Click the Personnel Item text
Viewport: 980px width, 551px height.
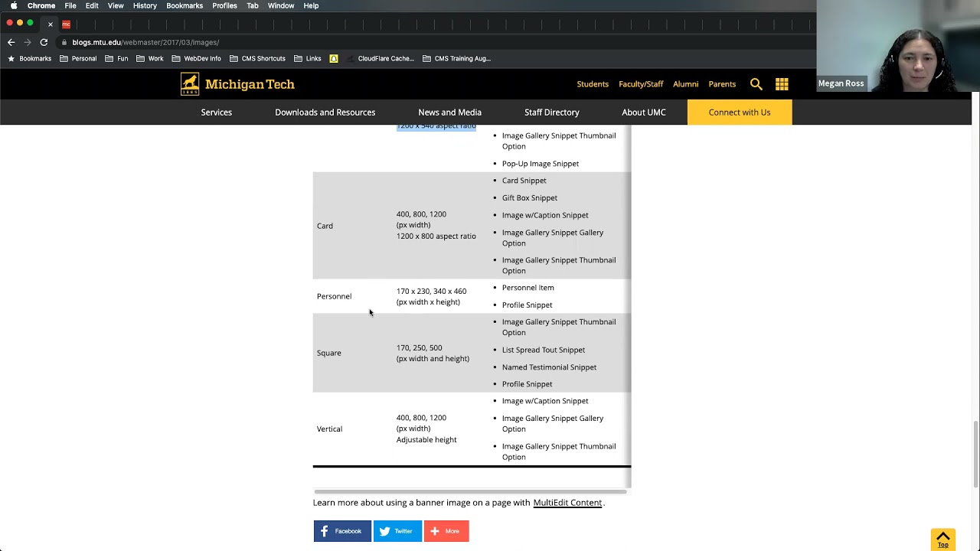pyautogui.click(x=528, y=288)
